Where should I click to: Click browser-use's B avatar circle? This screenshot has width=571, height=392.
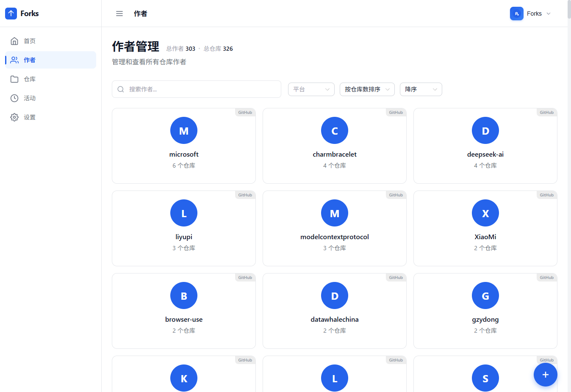point(184,295)
